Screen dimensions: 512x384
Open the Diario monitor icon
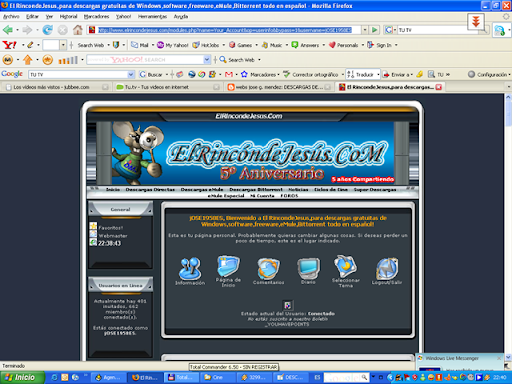tap(308, 268)
